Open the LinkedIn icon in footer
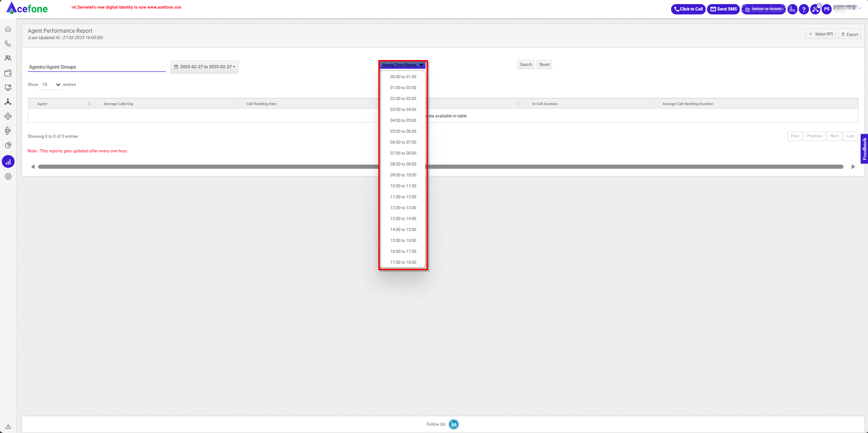The height and width of the screenshot is (433, 868). click(x=454, y=424)
